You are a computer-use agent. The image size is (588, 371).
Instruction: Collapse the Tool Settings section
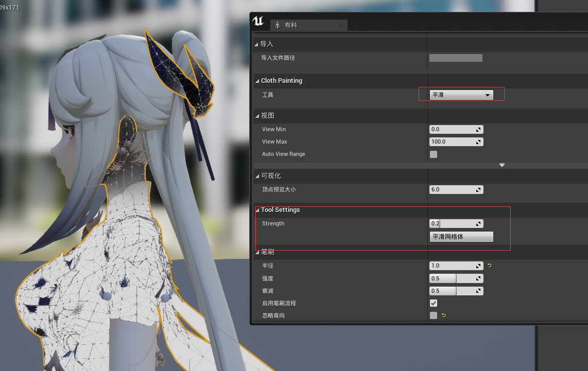click(257, 210)
